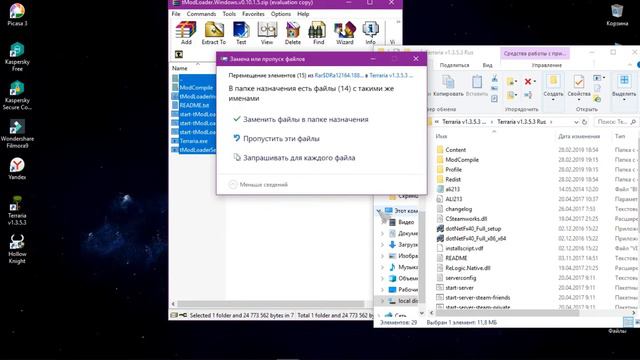Open Kaspersky Free desktop icon

click(x=17, y=57)
